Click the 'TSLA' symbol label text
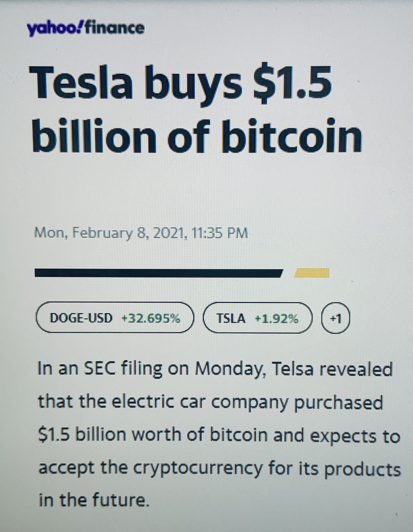 tap(231, 318)
